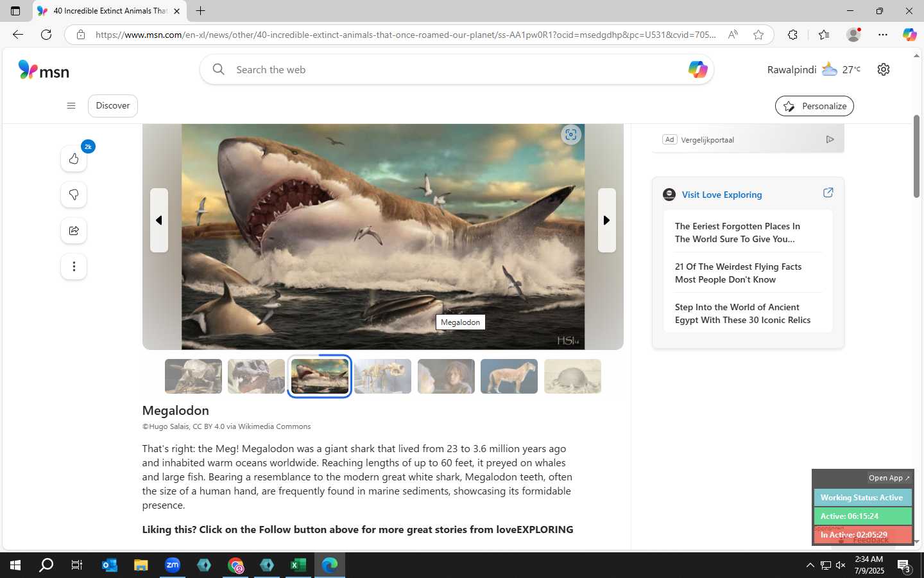Click the ad choices triangle icon
Screen dimensions: 924x578
pos(830,139)
